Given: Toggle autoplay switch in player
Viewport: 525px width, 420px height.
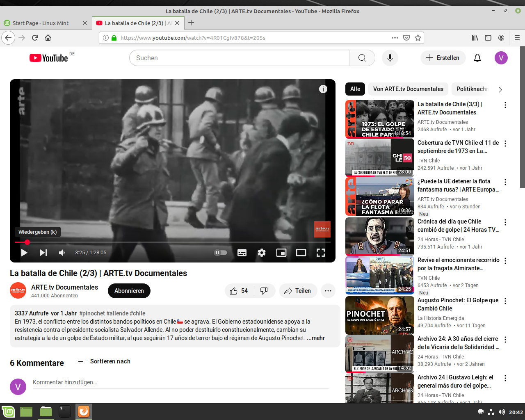Looking at the screenshot, I should click(221, 253).
